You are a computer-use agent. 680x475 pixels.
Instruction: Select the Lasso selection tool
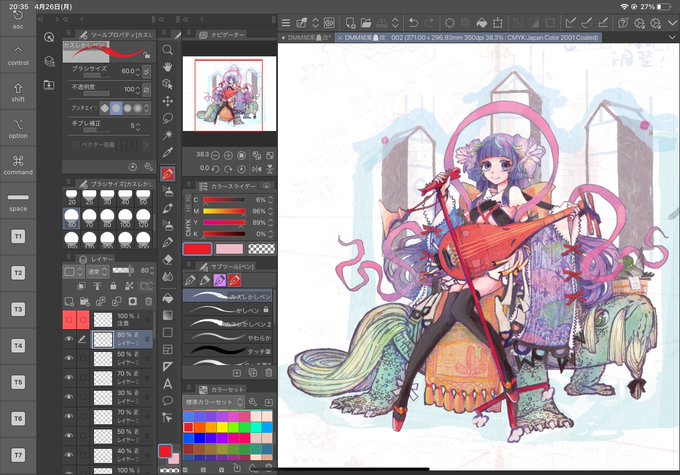[x=167, y=118]
